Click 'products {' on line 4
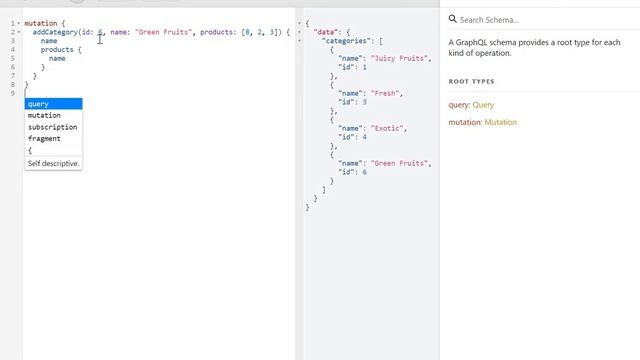Image resolution: width=640 pixels, height=360 pixels. click(x=61, y=49)
